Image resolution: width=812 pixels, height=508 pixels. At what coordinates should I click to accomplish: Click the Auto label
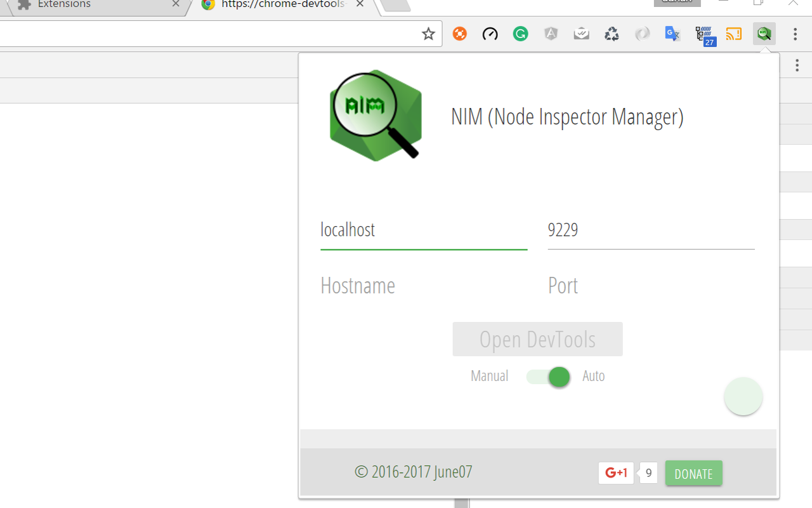(x=594, y=376)
